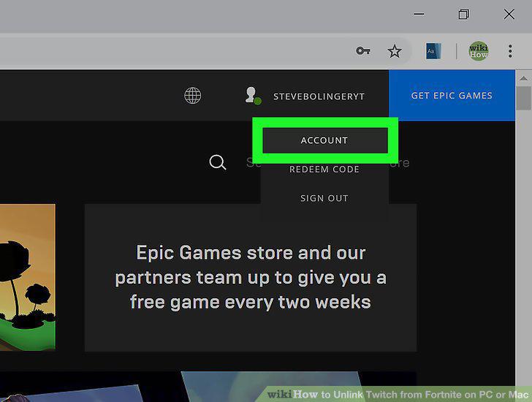Close the browser window
Viewport: 532px width, 402px height.
[509, 14]
